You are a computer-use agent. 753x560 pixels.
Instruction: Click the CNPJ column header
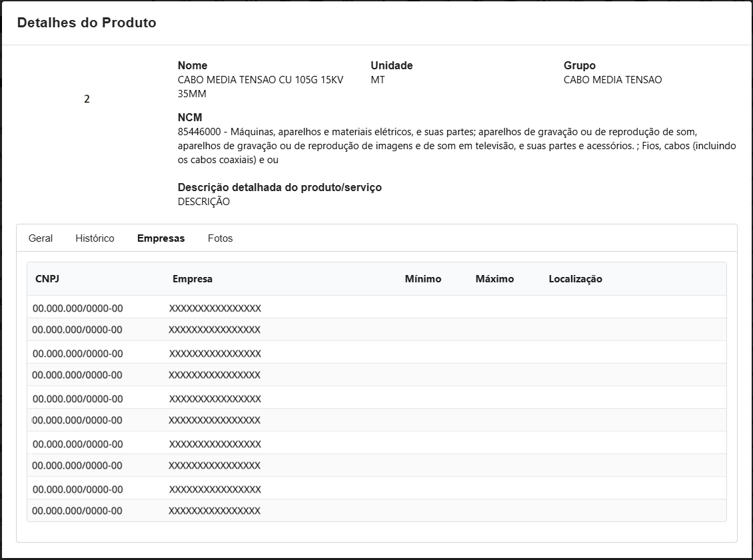(47, 279)
